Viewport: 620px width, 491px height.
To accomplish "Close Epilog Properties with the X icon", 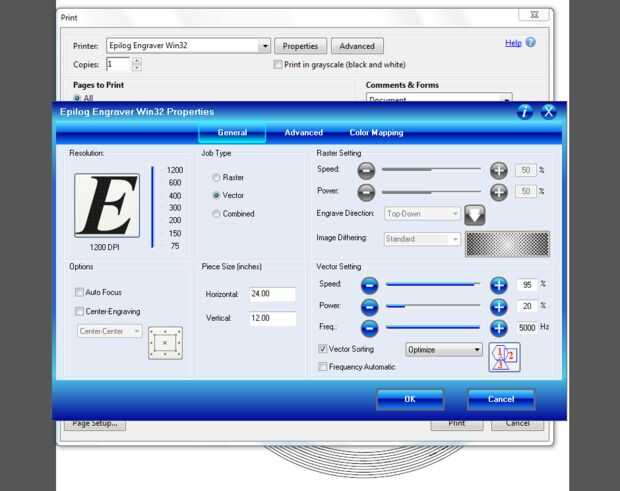I will [x=548, y=112].
